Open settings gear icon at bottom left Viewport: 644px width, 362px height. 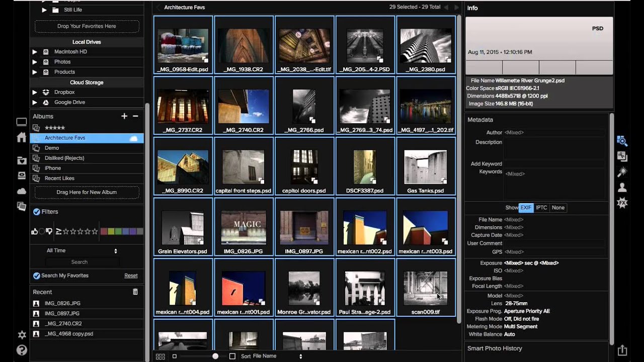pyautogui.click(x=22, y=335)
